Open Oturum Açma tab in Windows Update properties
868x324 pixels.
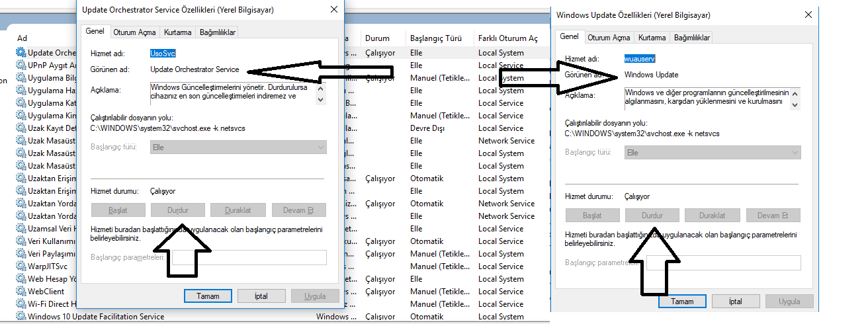609,38
